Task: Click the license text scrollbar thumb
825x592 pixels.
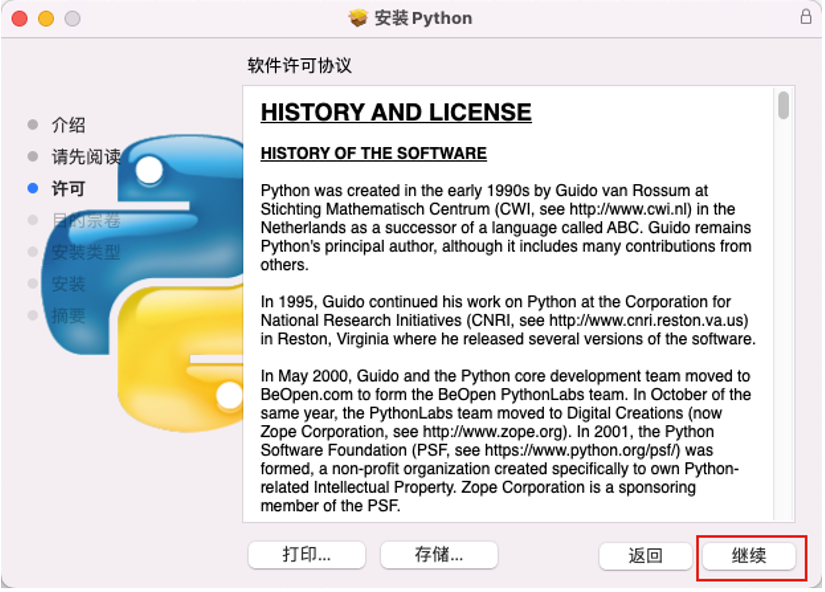Action: (x=784, y=106)
